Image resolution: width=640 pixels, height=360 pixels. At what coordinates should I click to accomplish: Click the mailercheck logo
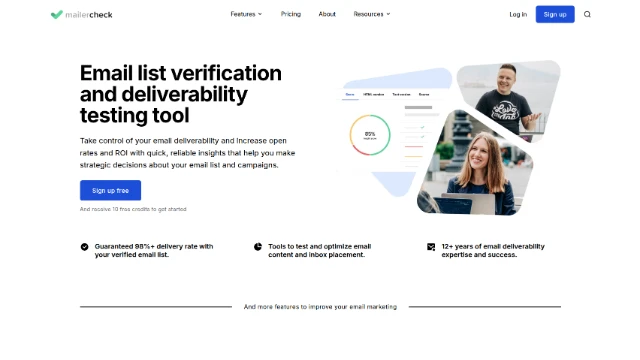[x=81, y=15]
